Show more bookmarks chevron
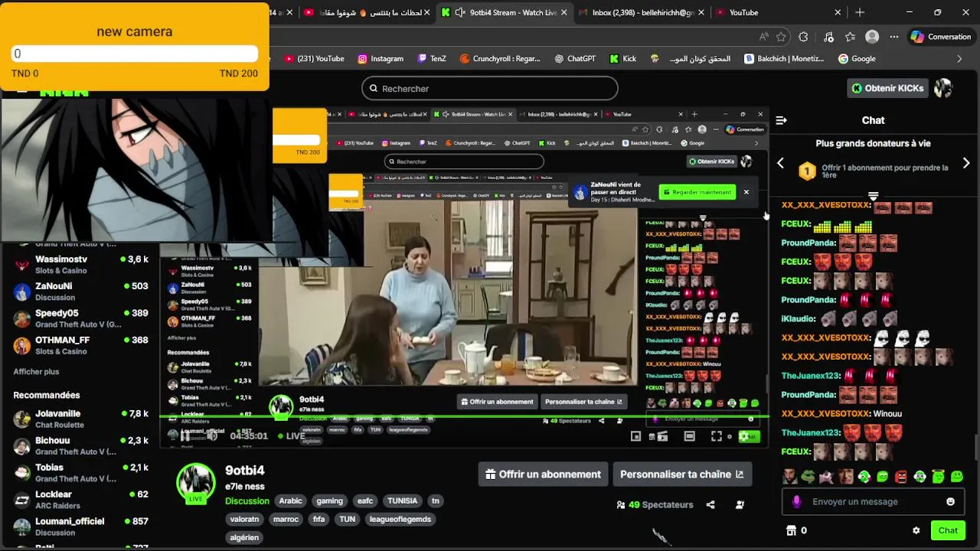Screen dimensions: 980x551 (959, 59)
